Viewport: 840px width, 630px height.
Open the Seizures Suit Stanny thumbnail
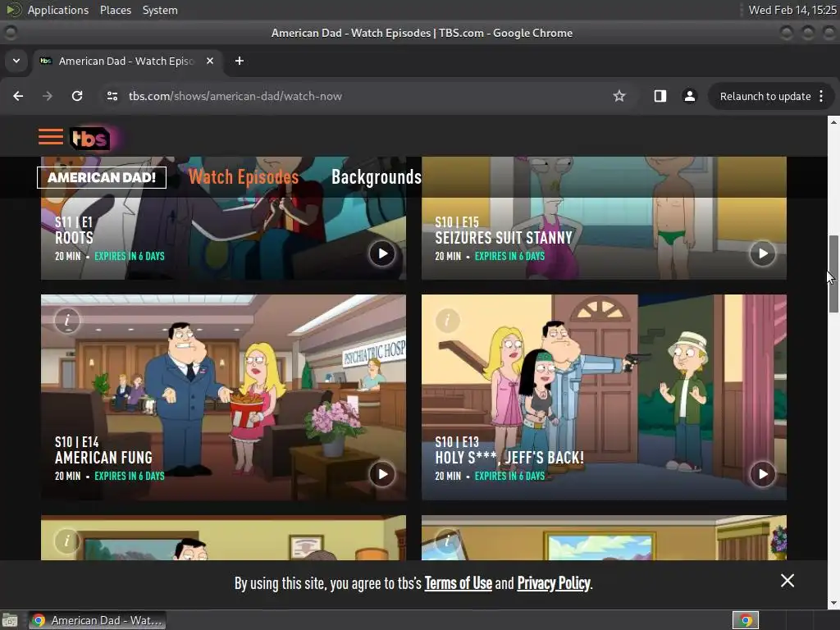tap(604, 218)
